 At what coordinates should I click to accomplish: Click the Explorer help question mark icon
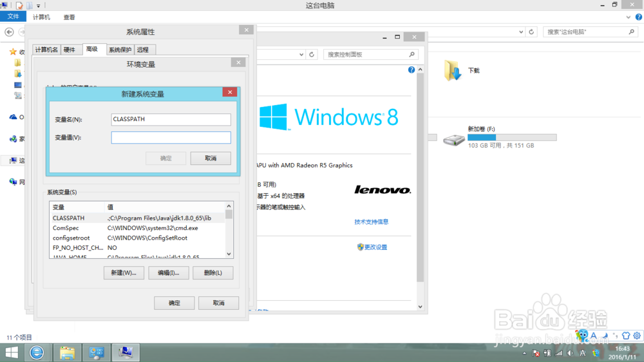(x=639, y=17)
